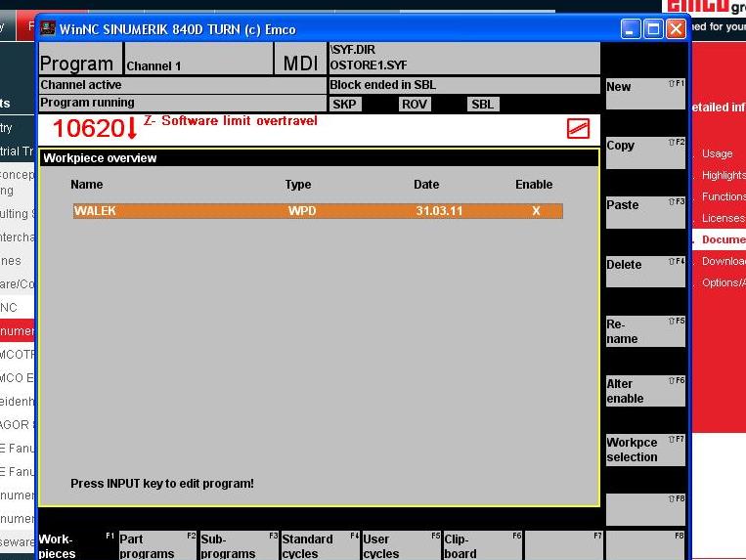Open Highlights link in browser page

(x=724, y=175)
